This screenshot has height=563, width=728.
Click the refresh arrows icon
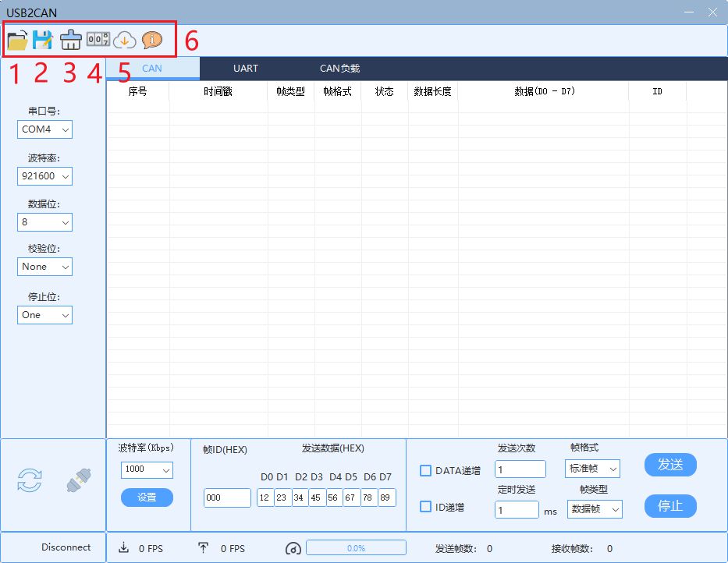tap(30, 481)
